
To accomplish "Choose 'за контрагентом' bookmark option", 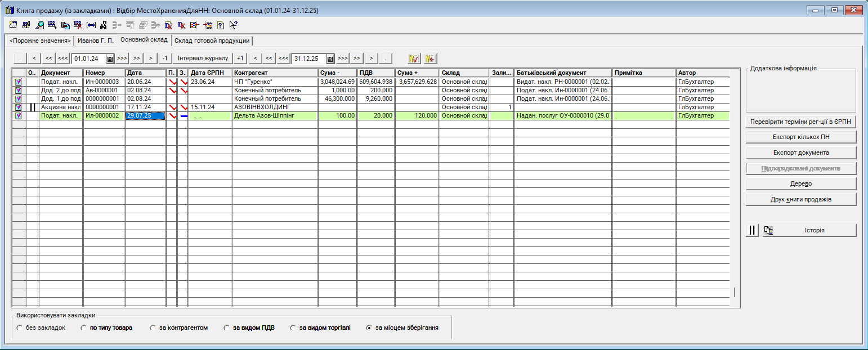I will coord(153,327).
